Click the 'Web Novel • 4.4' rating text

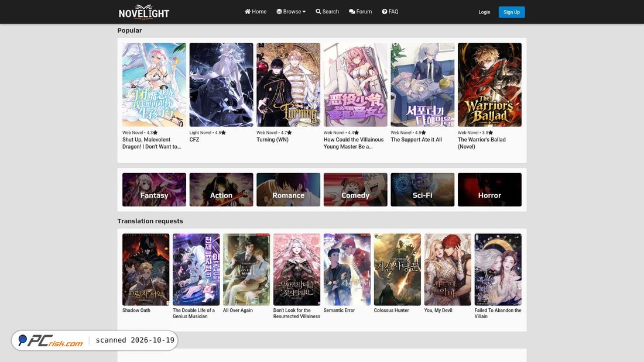click(341, 133)
